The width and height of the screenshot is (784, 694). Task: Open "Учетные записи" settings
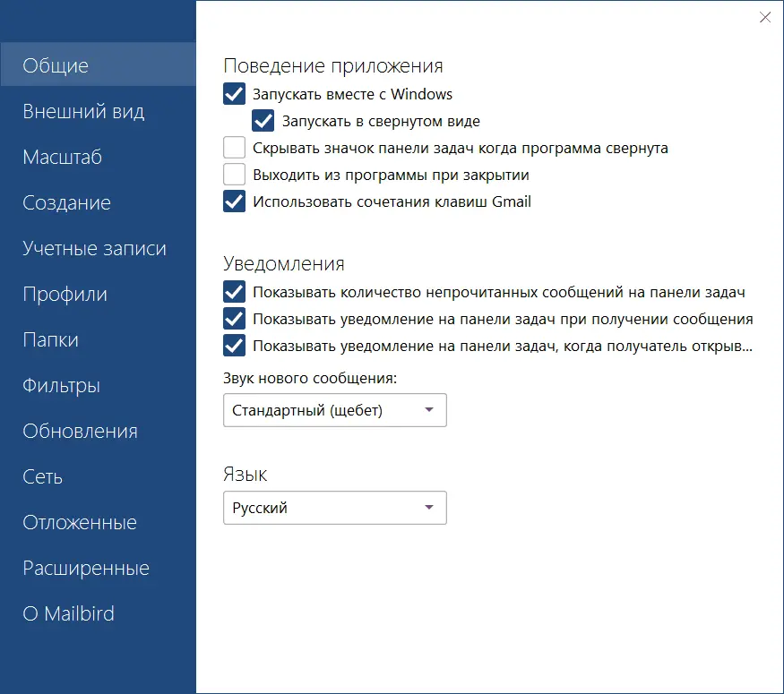tap(94, 249)
